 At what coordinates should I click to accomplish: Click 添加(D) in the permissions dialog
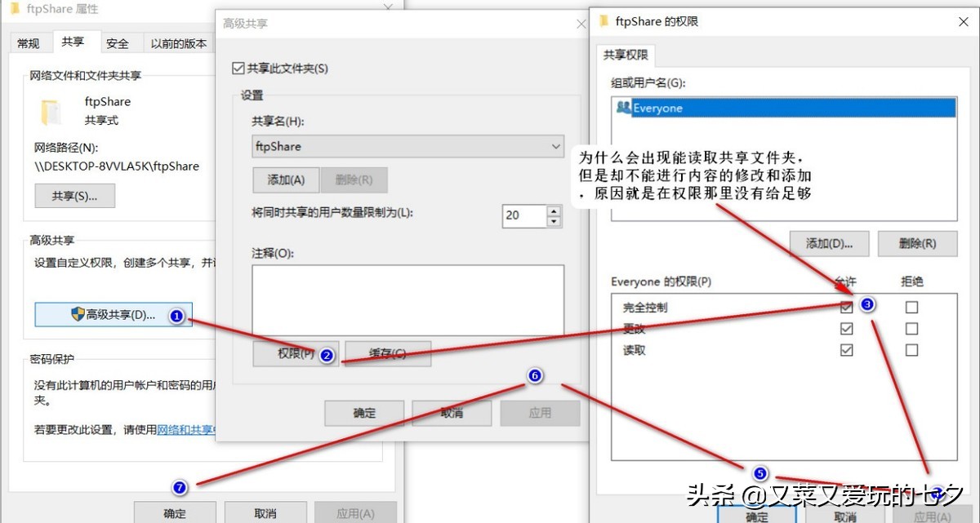(831, 243)
